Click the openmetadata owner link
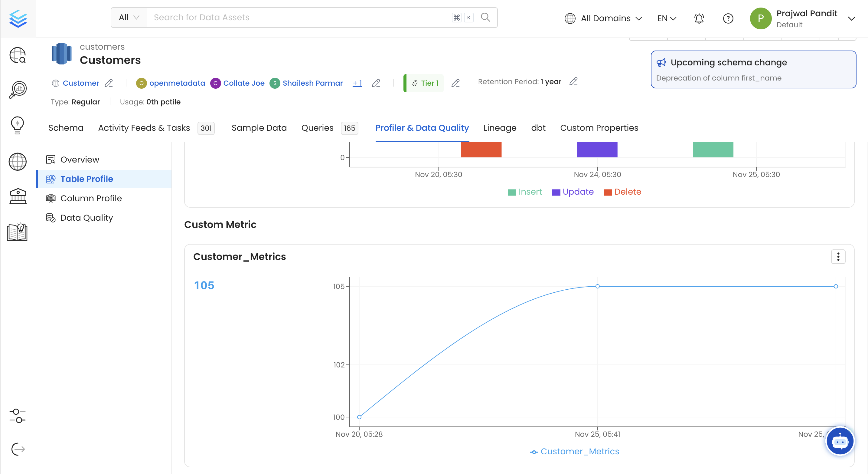Image resolution: width=868 pixels, height=474 pixels. click(177, 83)
